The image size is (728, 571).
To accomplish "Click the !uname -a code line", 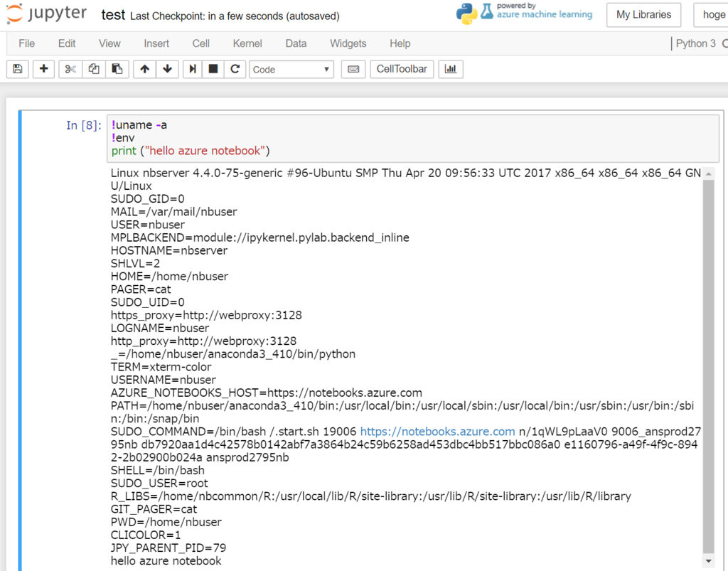I will click(139, 125).
